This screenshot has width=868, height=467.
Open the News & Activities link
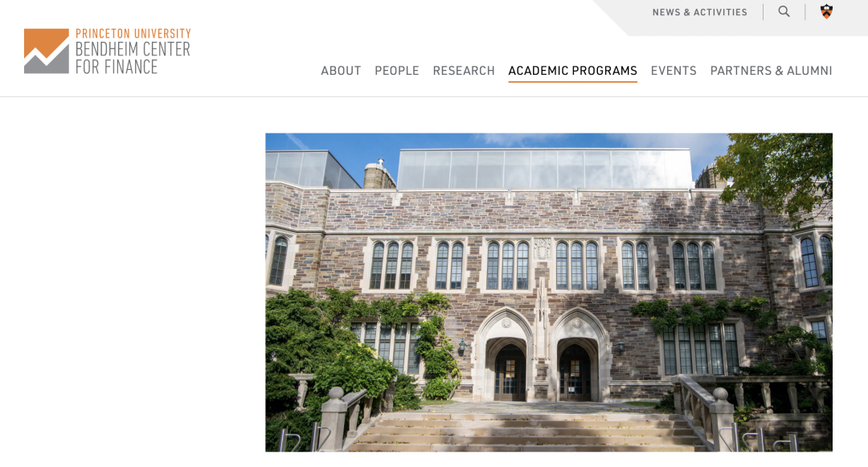pyautogui.click(x=700, y=12)
